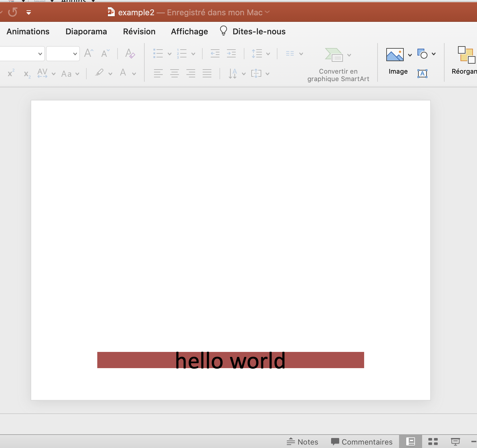477x448 pixels.
Task: Click the Undo button
Action: 12,12
